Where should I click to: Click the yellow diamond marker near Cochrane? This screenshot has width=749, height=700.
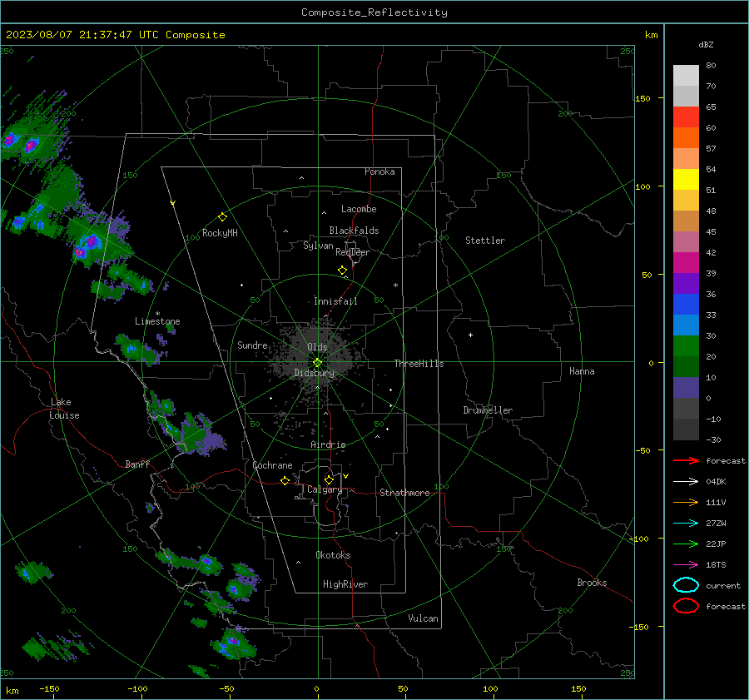(285, 480)
